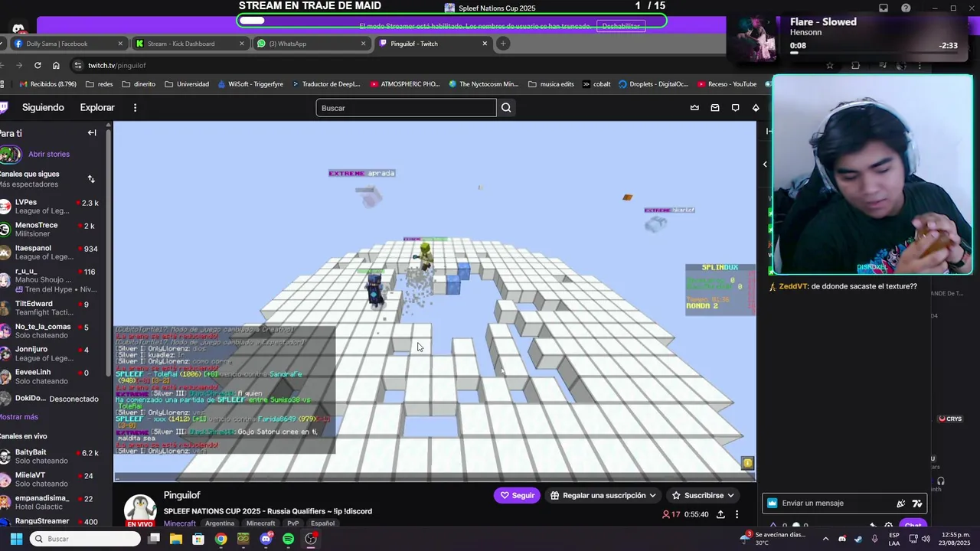Switch to Dolly Sama Facebook tab
Viewport: 980px width, 551px height.
(67, 44)
